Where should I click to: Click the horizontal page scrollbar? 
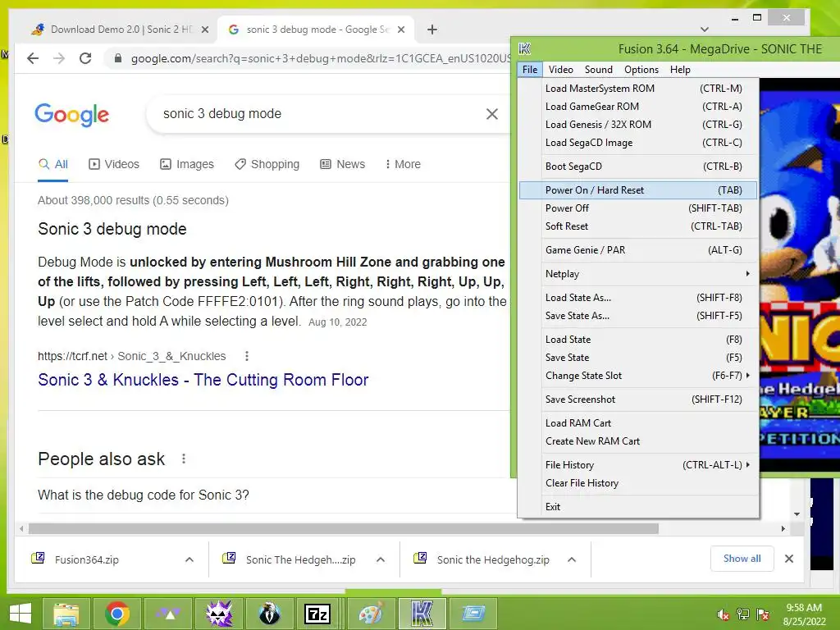pyautogui.click(x=344, y=529)
